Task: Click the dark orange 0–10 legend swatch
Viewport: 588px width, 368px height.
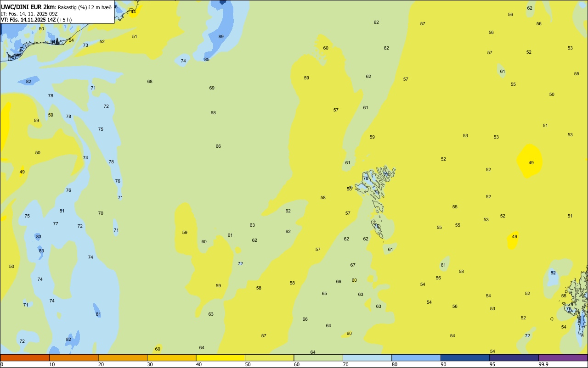Action: 25,357
